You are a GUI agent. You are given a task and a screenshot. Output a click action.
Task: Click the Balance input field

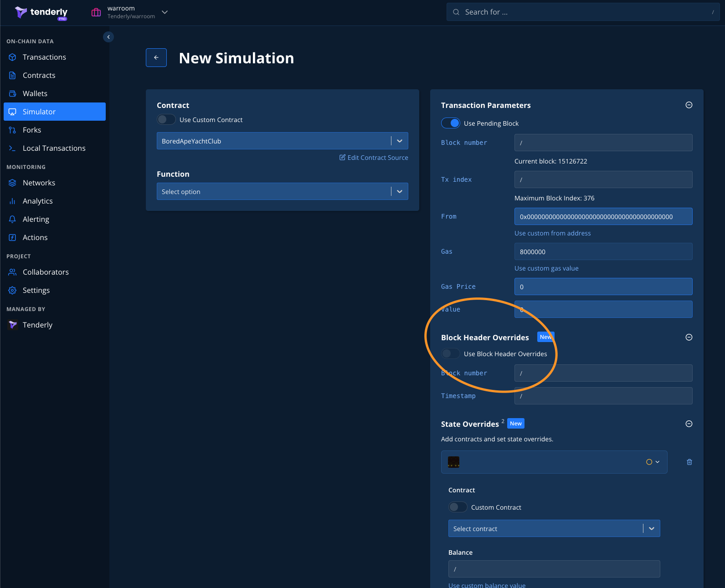tap(554, 569)
